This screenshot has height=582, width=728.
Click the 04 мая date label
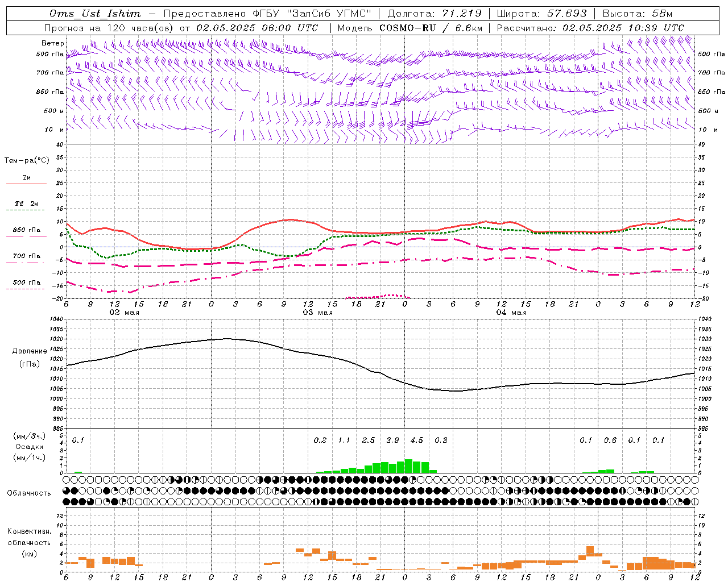pos(511,313)
